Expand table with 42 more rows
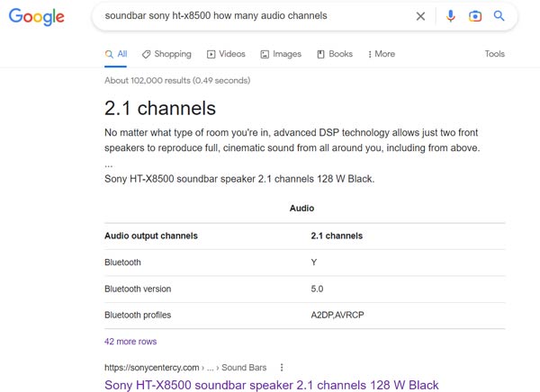 point(130,342)
